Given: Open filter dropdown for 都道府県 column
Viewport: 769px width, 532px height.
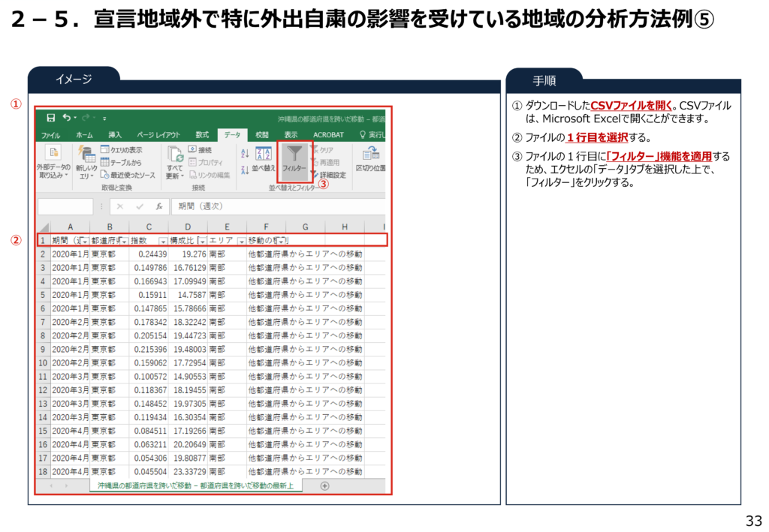Looking at the screenshot, I should point(123,241).
